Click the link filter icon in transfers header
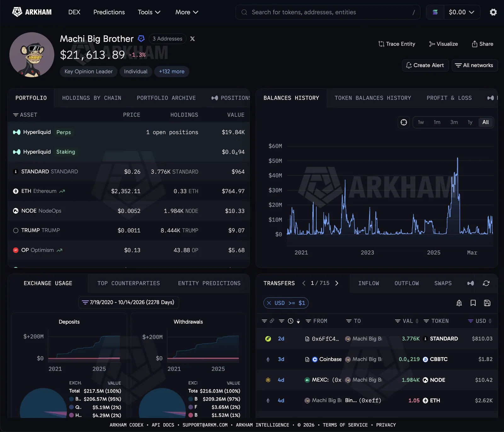This screenshot has width=504, height=432. click(x=272, y=321)
